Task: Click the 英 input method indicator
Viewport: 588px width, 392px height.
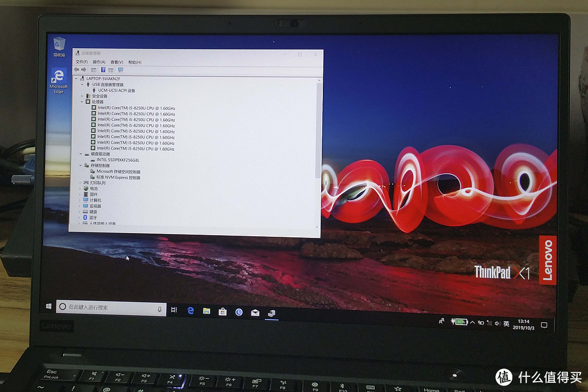Action: tap(506, 324)
